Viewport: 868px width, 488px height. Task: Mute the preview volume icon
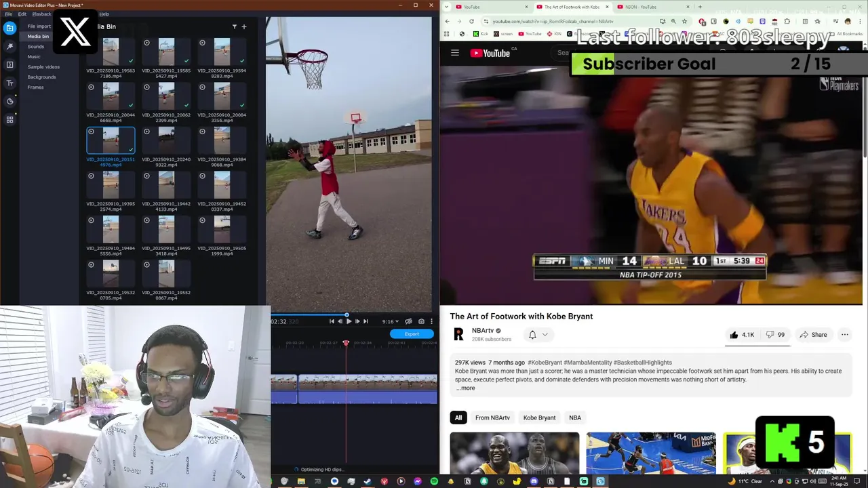(408, 321)
